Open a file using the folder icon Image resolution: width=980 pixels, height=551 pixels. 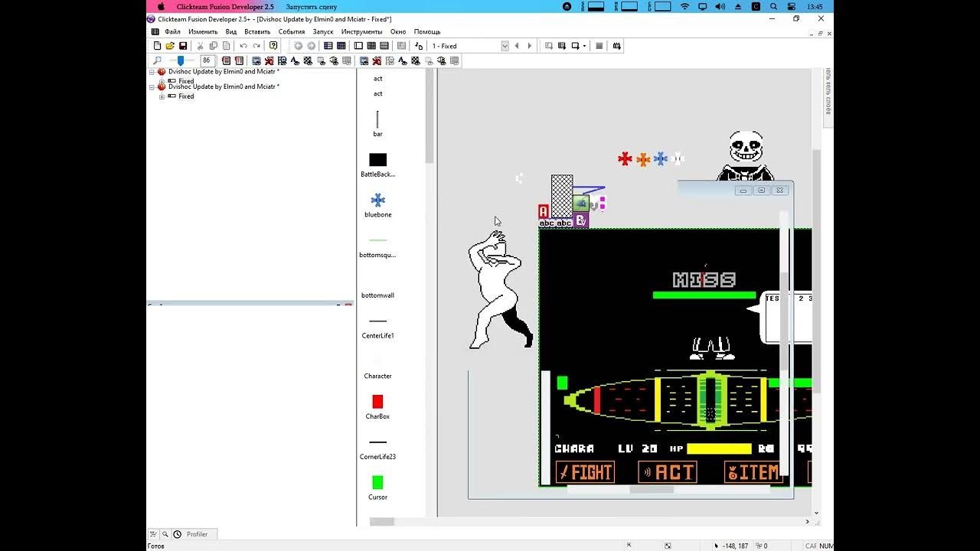click(170, 46)
